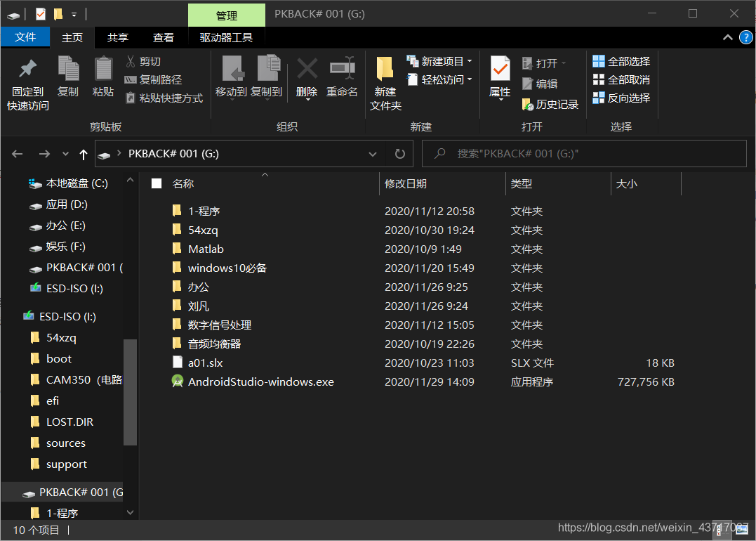Screen dimensions: 756x541
Task: Click Invert Selection (反向选择)
Action: [x=621, y=98]
